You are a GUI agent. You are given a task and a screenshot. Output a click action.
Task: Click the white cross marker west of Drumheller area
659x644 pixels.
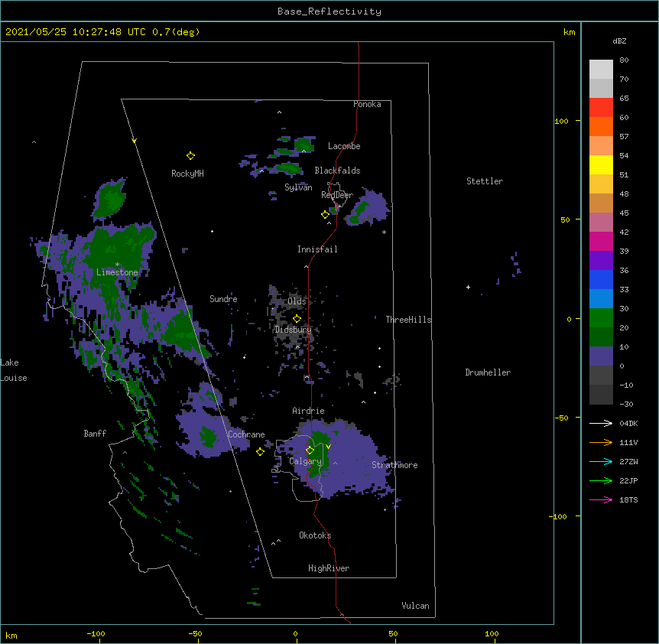[x=468, y=287]
